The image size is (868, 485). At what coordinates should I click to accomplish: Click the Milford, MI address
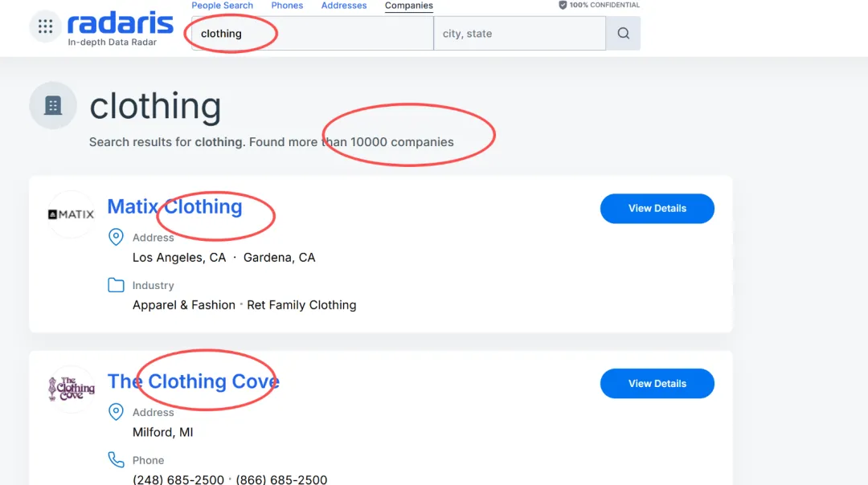point(162,433)
